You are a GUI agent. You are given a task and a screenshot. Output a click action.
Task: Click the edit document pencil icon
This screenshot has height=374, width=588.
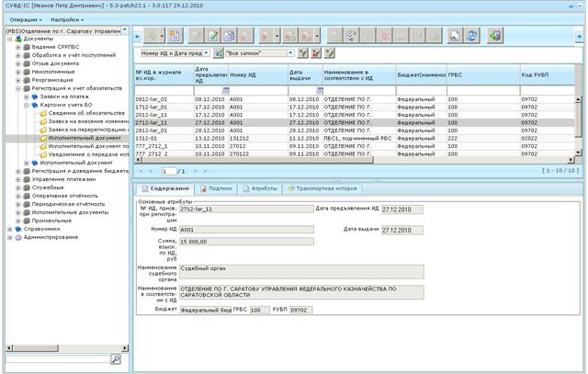click(x=212, y=36)
